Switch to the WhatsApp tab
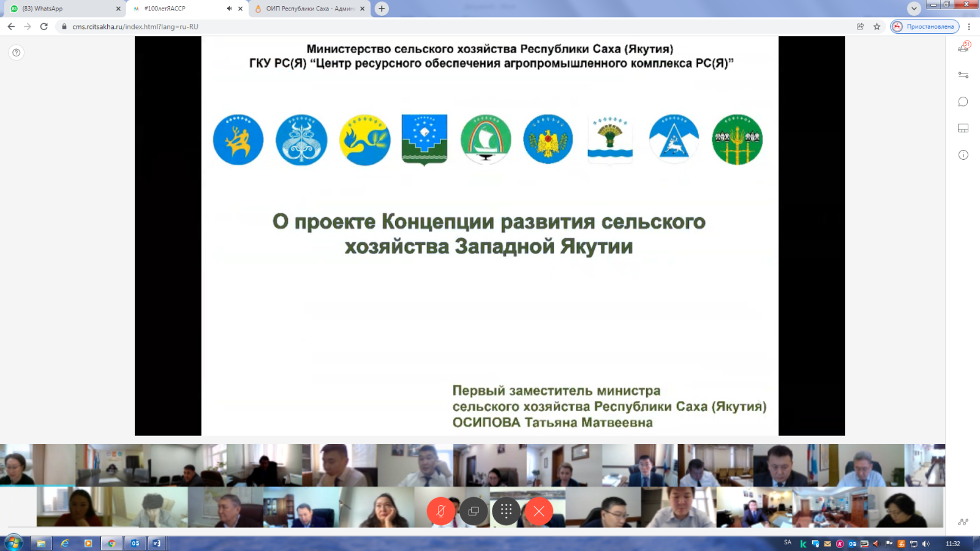980x551 pixels. 61,9
